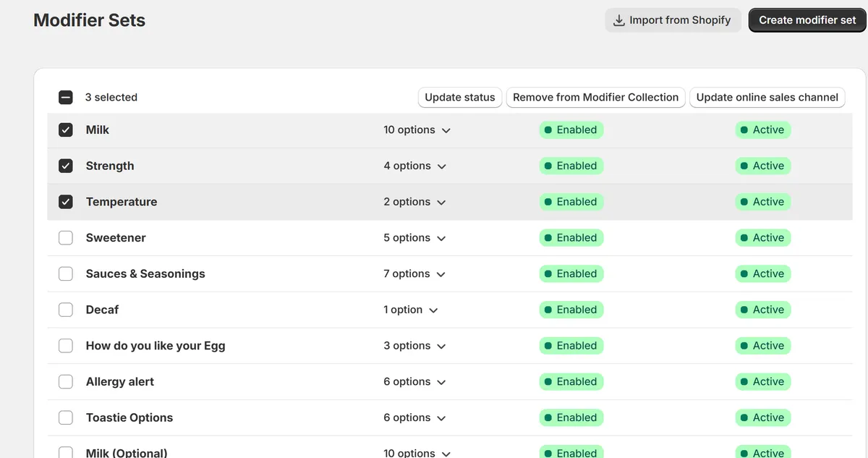Open the Allergy alert modifier set

pyautogui.click(x=120, y=381)
